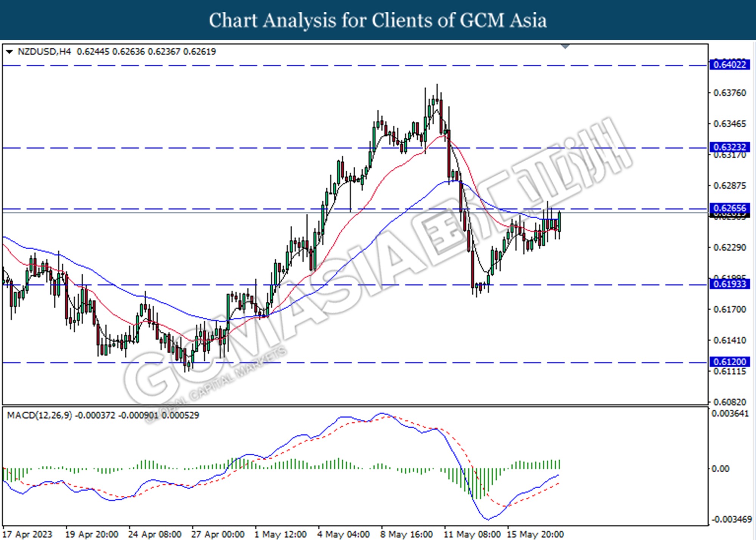Click the 4 May 04:00 time label

[344, 535]
